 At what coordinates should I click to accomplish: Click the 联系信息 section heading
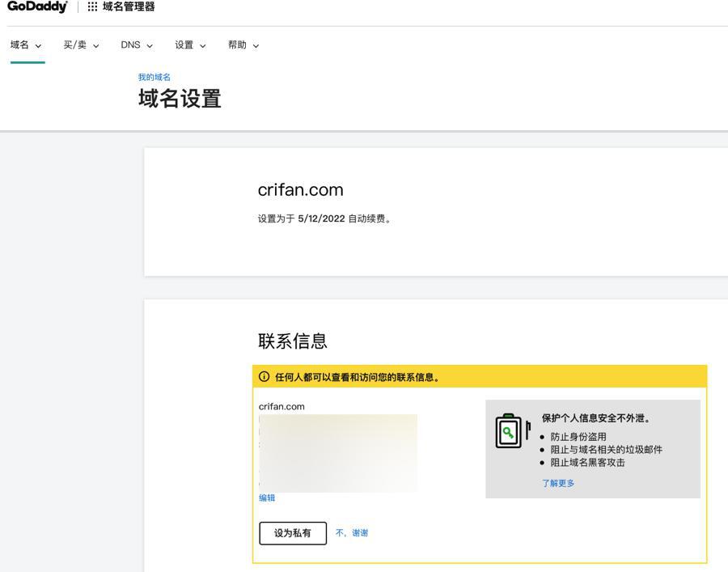click(293, 341)
